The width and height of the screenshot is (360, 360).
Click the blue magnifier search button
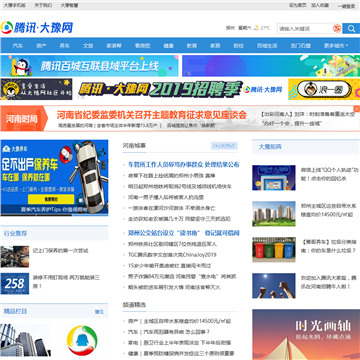point(351,29)
